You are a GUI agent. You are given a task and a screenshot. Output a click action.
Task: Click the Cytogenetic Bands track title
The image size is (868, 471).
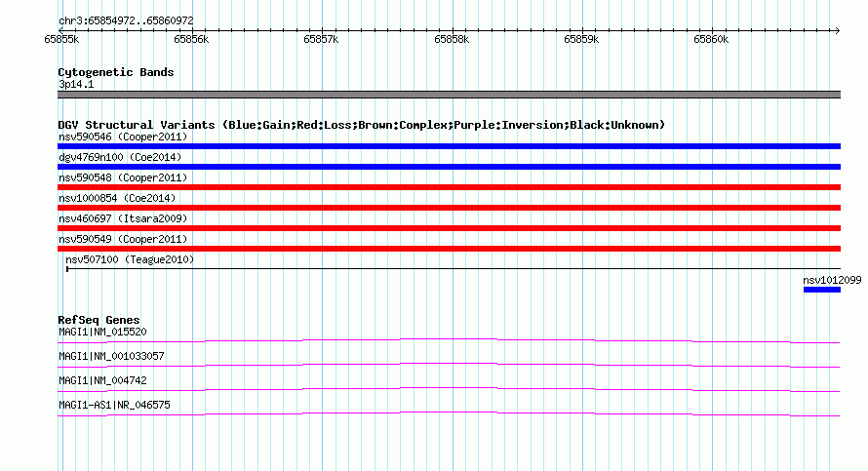coord(116,72)
